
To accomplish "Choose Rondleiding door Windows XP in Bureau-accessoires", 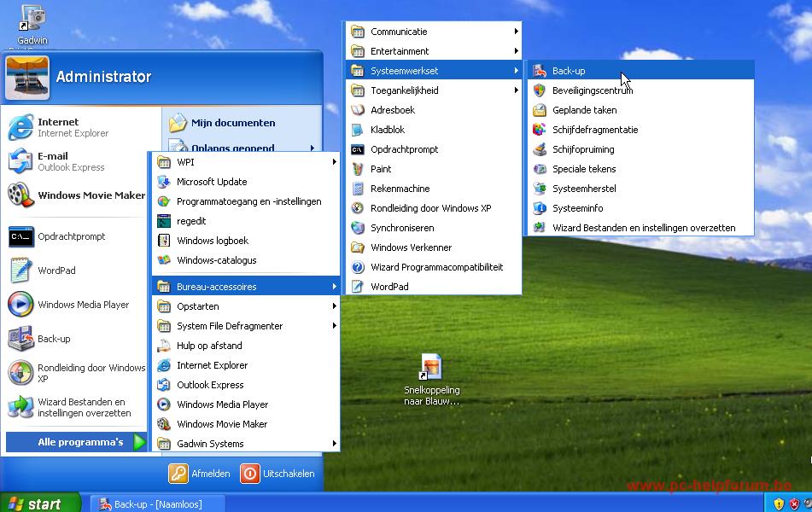I will 434,208.
